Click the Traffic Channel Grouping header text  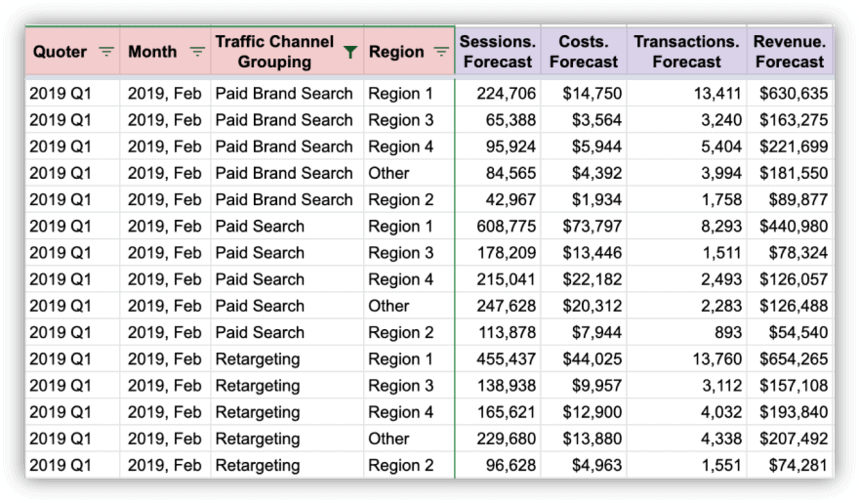click(274, 52)
